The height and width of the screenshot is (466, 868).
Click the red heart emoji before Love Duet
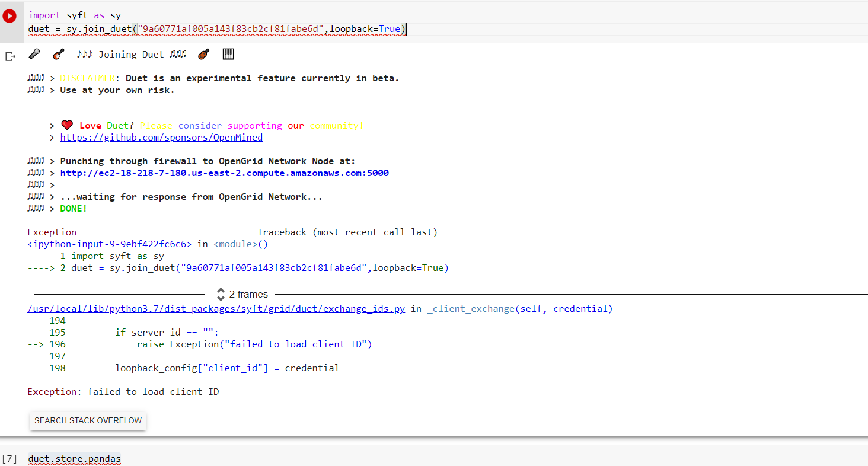67,125
